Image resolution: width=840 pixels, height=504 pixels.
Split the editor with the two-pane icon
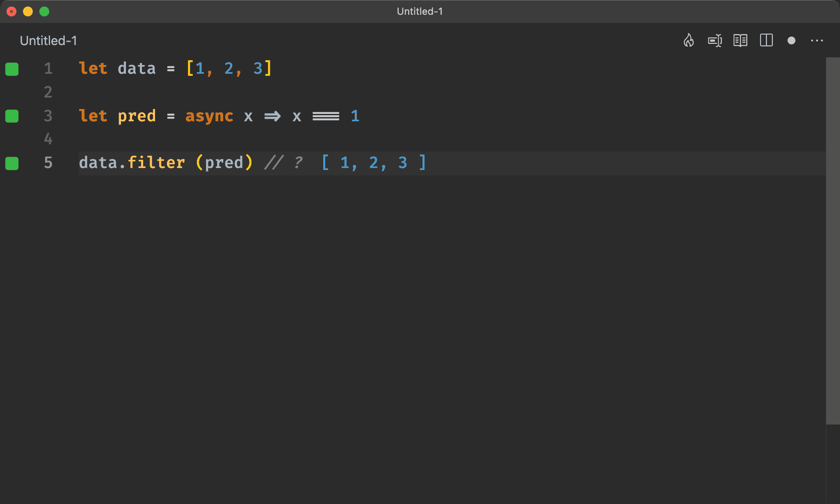click(766, 41)
